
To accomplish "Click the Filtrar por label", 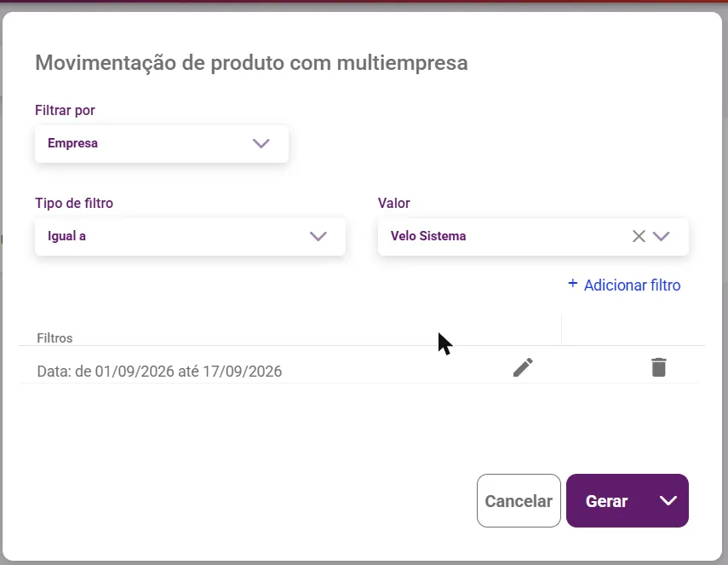I will (x=65, y=110).
